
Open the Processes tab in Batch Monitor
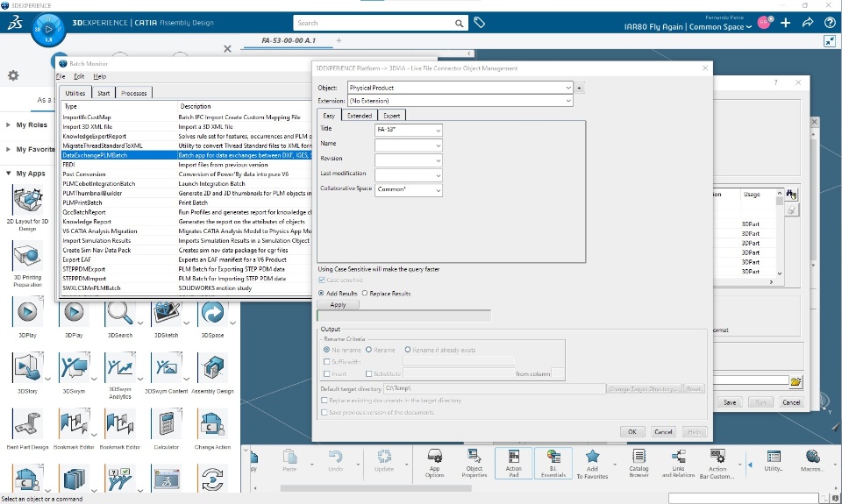pos(133,93)
